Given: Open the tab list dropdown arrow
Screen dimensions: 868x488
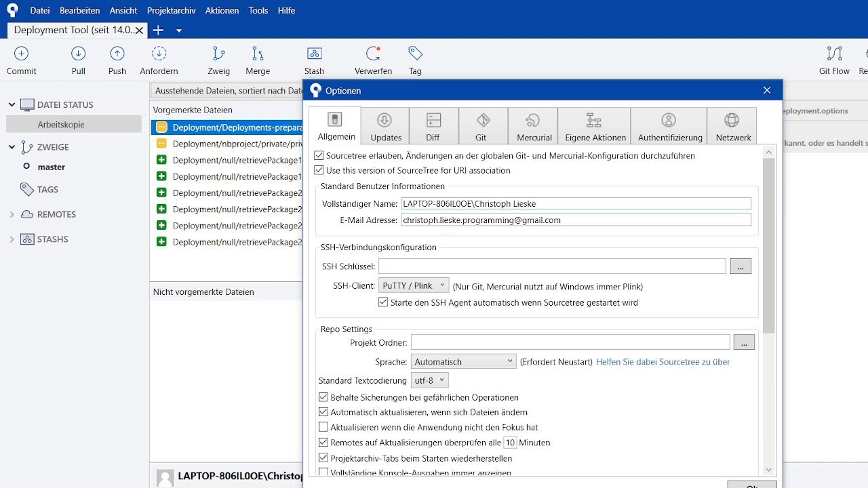Looking at the screenshot, I should click(179, 30).
